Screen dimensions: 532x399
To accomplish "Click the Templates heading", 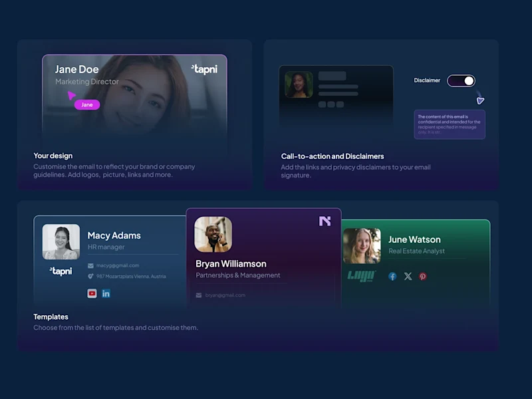I will pos(51,317).
